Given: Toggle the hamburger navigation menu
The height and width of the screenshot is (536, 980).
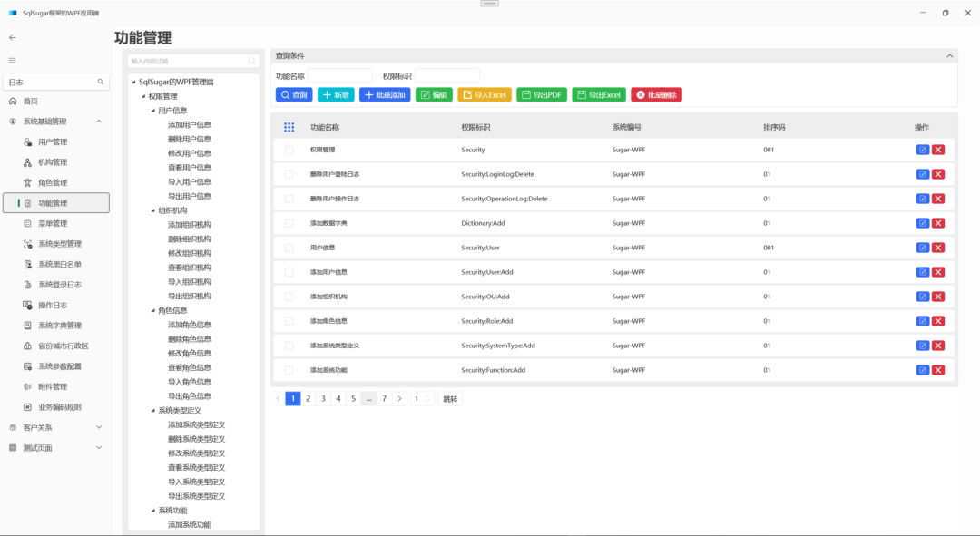Looking at the screenshot, I should (x=13, y=61).
